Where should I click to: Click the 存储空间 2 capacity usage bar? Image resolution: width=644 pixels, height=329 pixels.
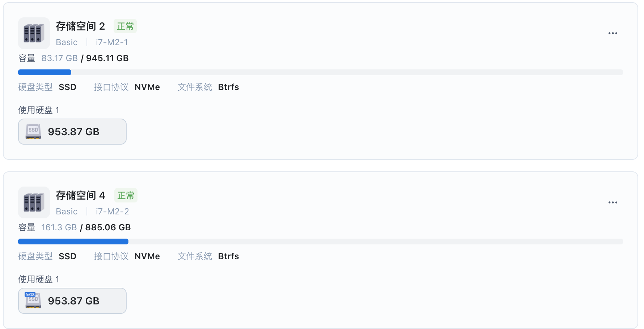click(320, 72)
